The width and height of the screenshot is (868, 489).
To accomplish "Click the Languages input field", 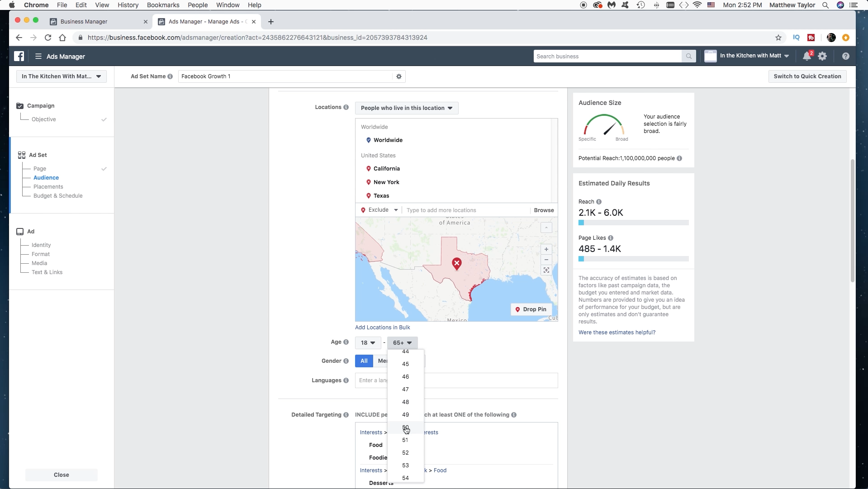I will 456,380.
